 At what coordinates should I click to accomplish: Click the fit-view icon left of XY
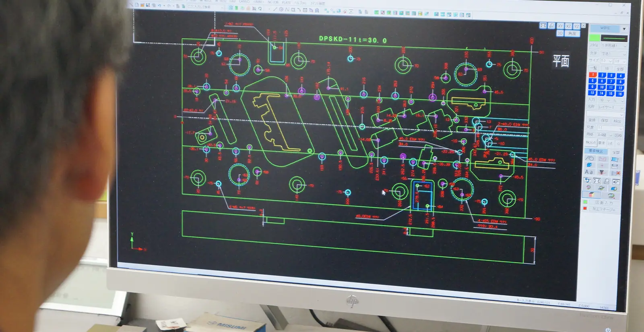tap(543, 25)
